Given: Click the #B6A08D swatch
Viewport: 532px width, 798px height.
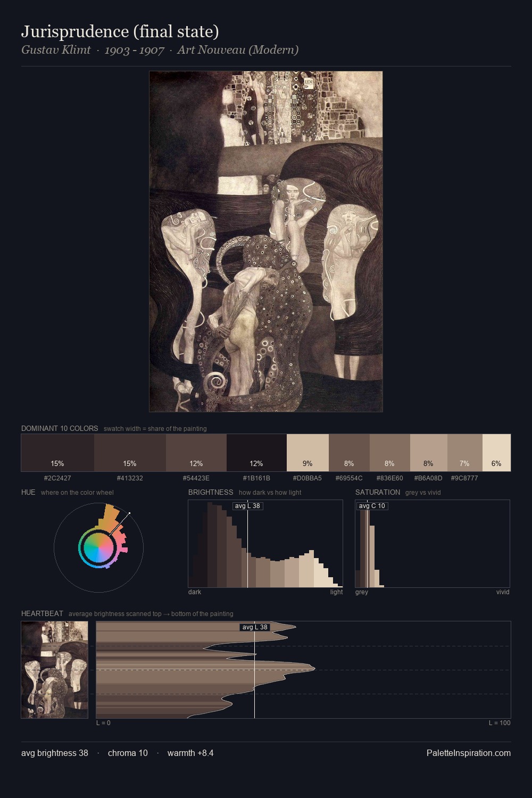Looking at the screenshot, I should 429,453.
